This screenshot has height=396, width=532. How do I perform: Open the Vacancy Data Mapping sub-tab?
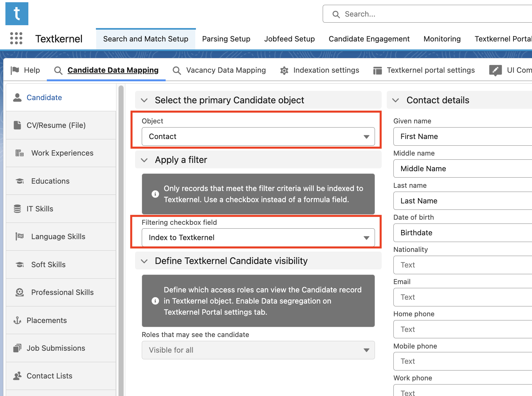219,70
